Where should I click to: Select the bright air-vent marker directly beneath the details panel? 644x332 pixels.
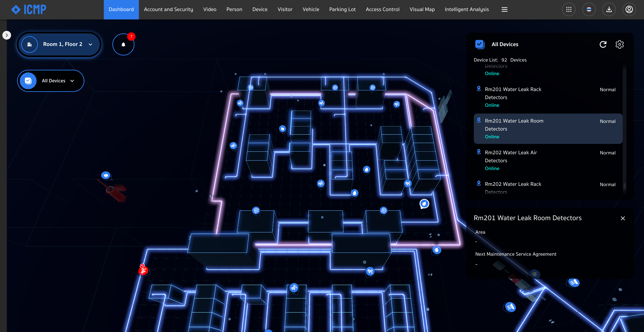[x=574, y=283]
